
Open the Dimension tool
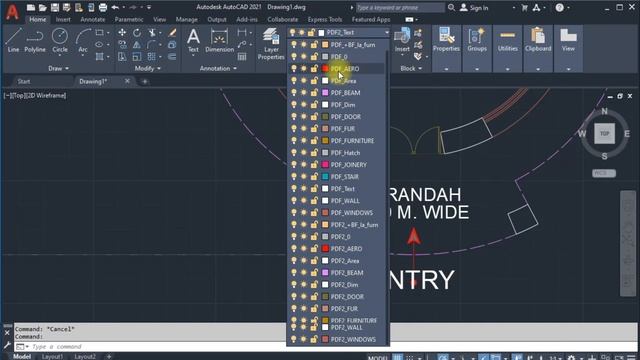(x=219, y=41)
